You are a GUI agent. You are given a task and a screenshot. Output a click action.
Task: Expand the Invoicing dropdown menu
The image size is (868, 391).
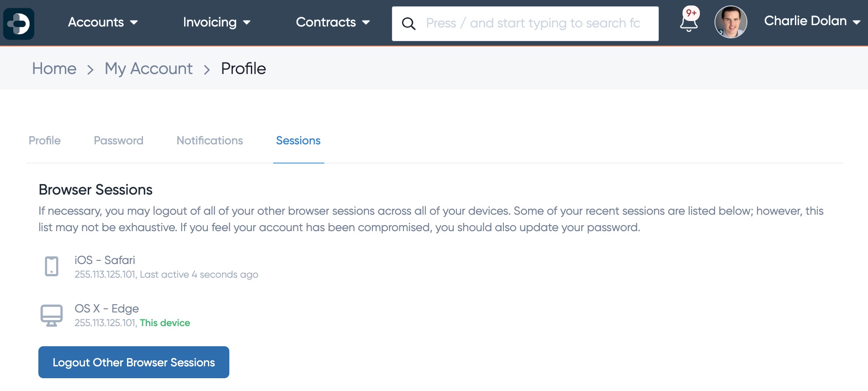click(x=217, y=22)
